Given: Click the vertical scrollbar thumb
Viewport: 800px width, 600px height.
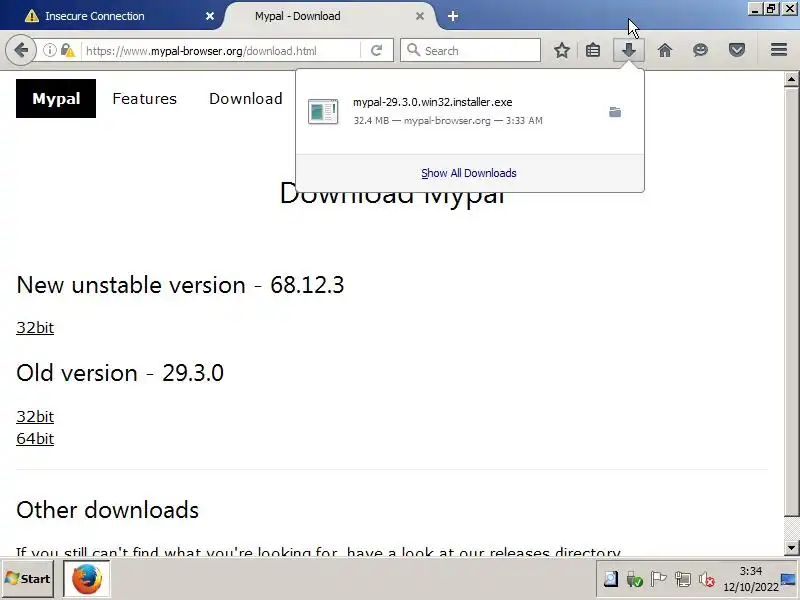Looking at the screenshot, I should point(791,301).
